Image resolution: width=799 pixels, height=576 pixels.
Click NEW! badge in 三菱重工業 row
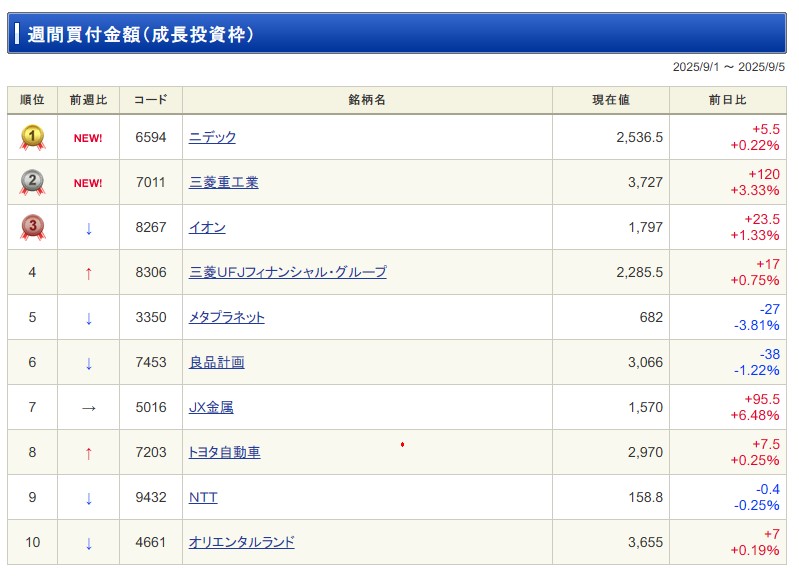88,183
